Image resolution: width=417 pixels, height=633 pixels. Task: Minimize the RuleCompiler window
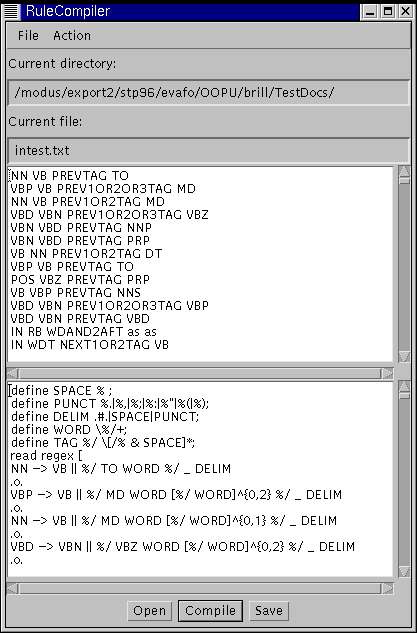click(x=370, y=11)
